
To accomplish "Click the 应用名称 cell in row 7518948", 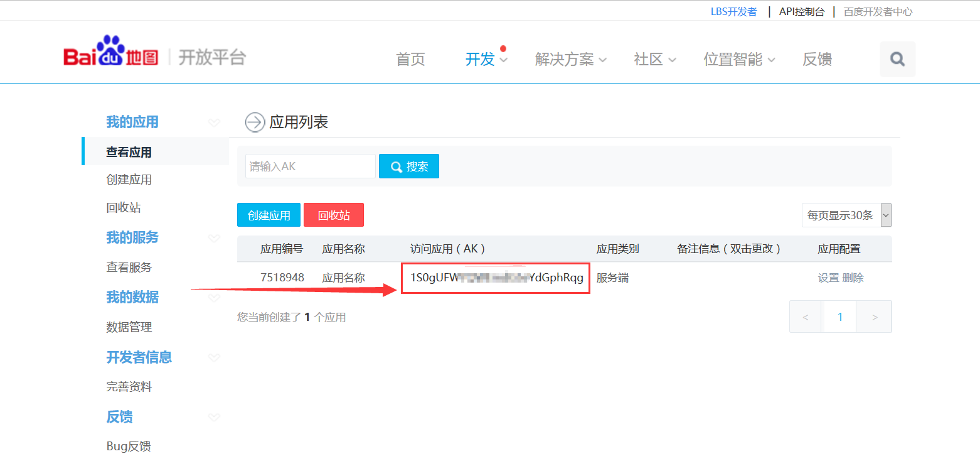I will pyautogui.click(x=343, y=278).
